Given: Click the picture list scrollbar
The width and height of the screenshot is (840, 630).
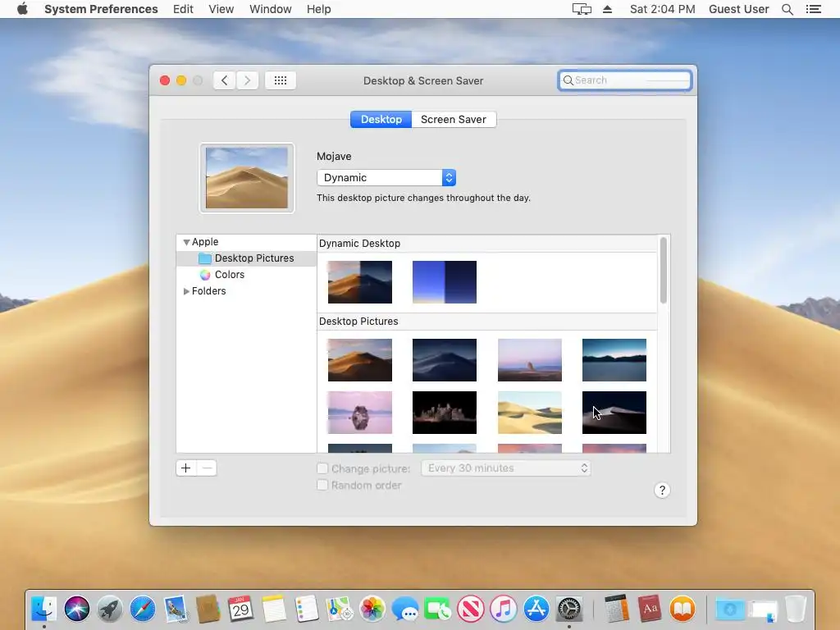Looking at the screenshot, I should [x=663, y=271].
